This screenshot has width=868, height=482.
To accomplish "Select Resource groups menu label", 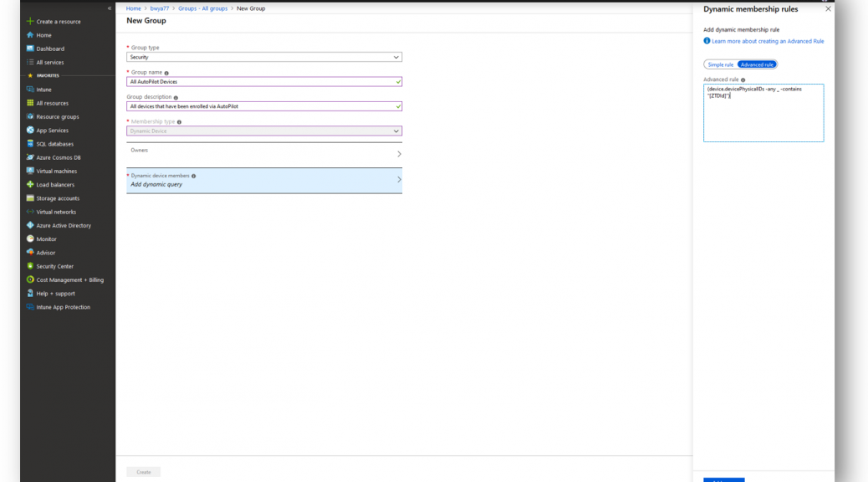I will (x=58, y=116).
